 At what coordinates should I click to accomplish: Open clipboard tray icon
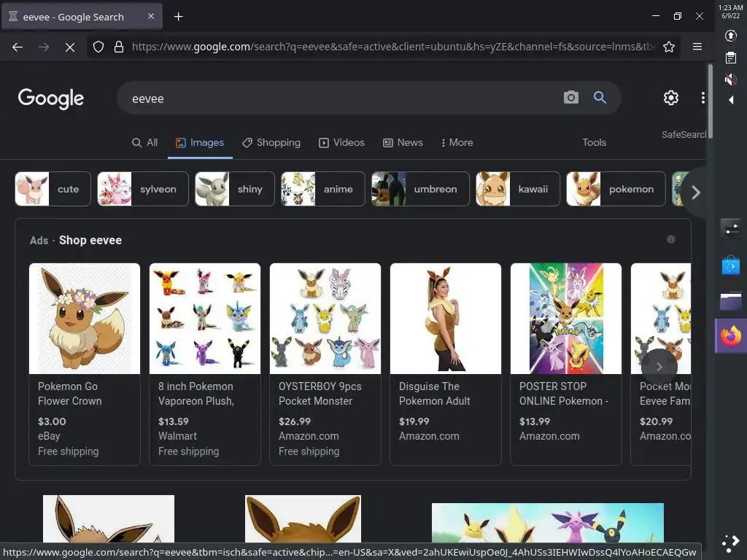(x=730, y=58)
